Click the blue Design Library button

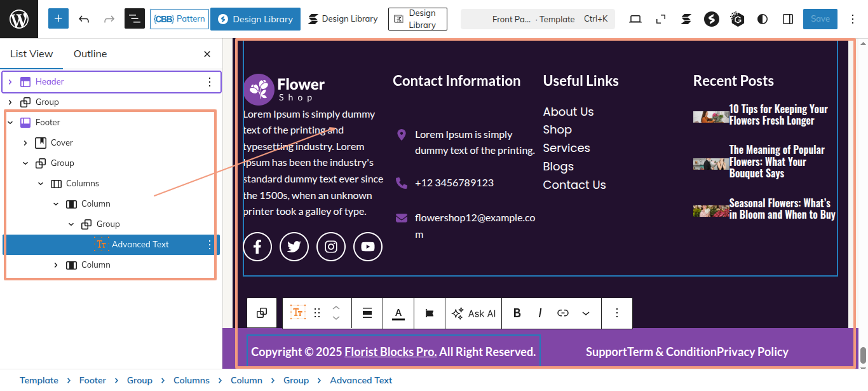tap(255, 19)
